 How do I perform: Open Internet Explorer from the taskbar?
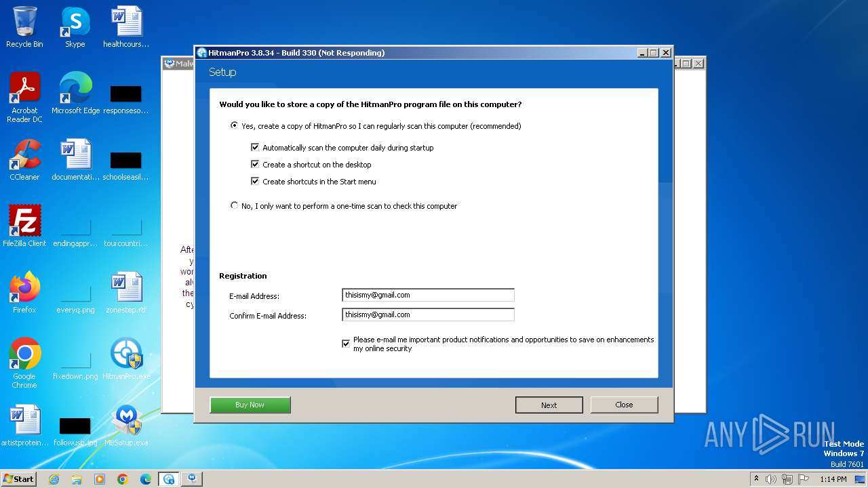(54, 479)
